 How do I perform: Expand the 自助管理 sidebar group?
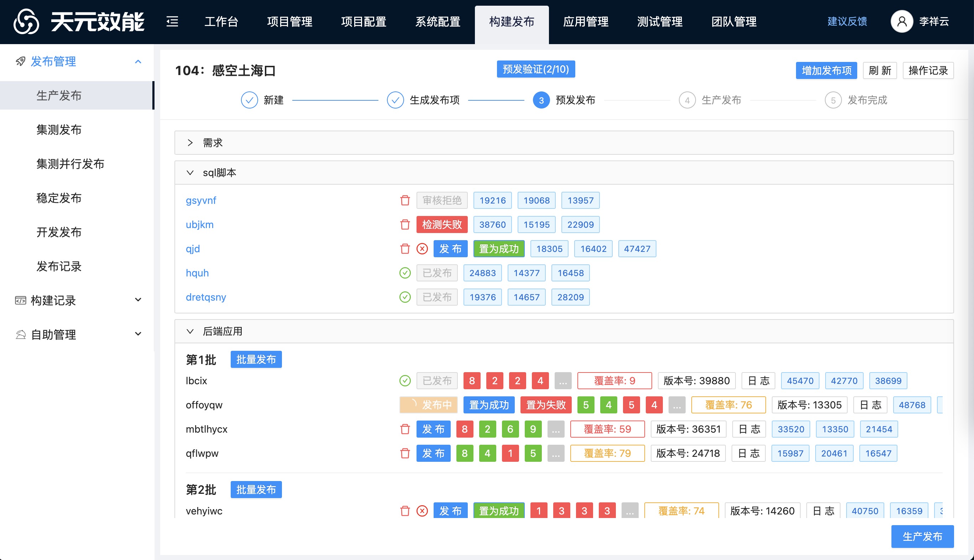(x=138, y=334)
